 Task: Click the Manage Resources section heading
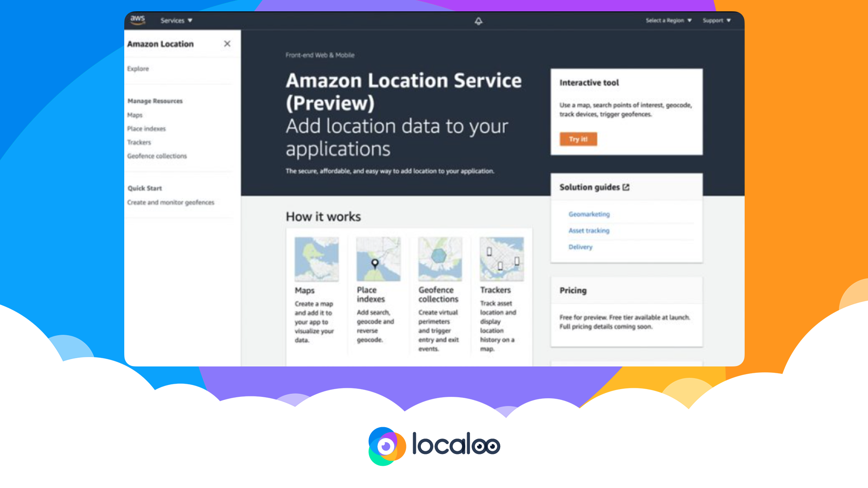155,101
